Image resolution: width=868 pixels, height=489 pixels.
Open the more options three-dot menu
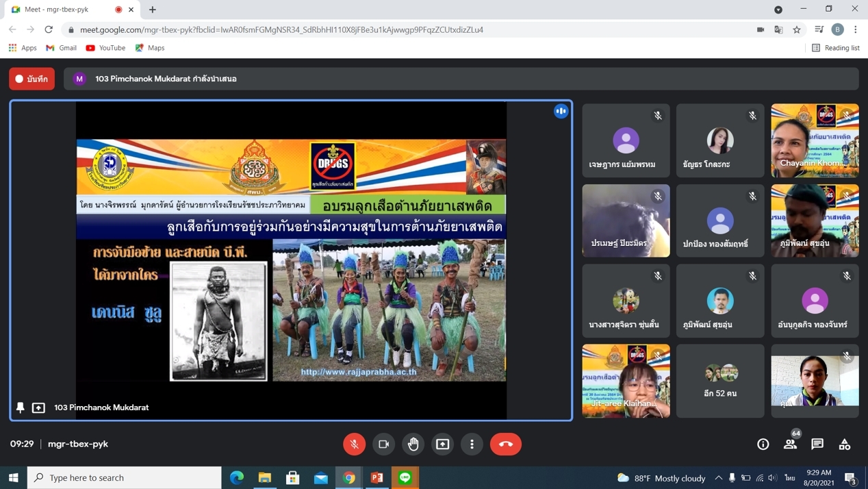472,444
